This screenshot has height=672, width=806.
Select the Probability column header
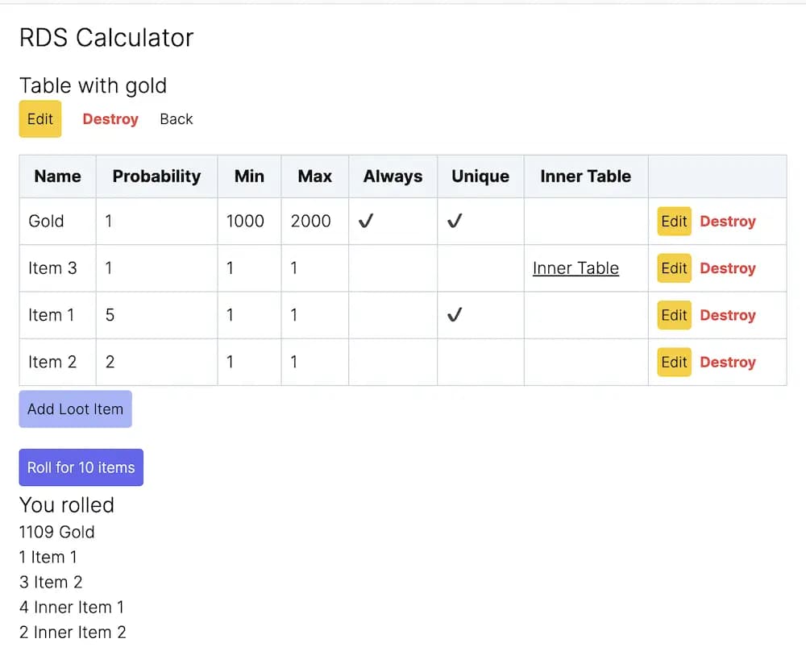(156, 176)
